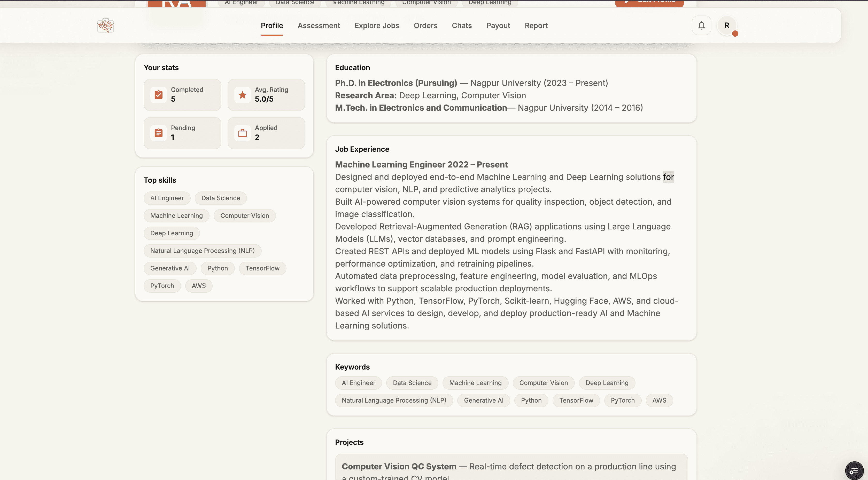This screenshot has height=480, width=868.
Task: Navigate to Payout
Action: 498,26
